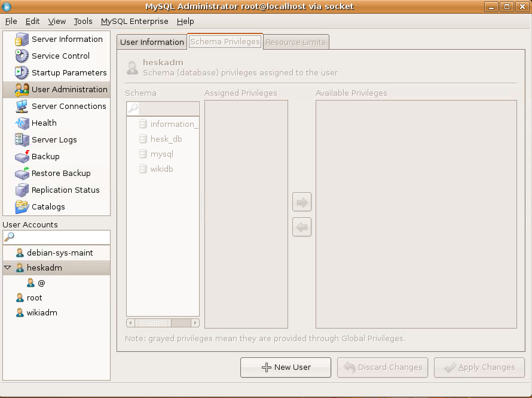Click the root user avatar icon

pos(20,297)
